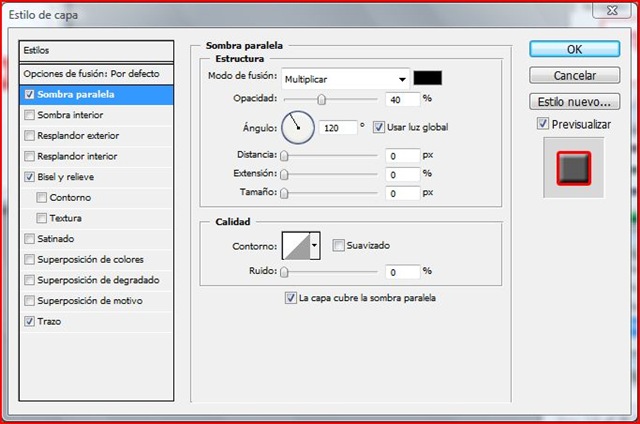
Task: Click the Extensión value field
Action: pos(402,175)
